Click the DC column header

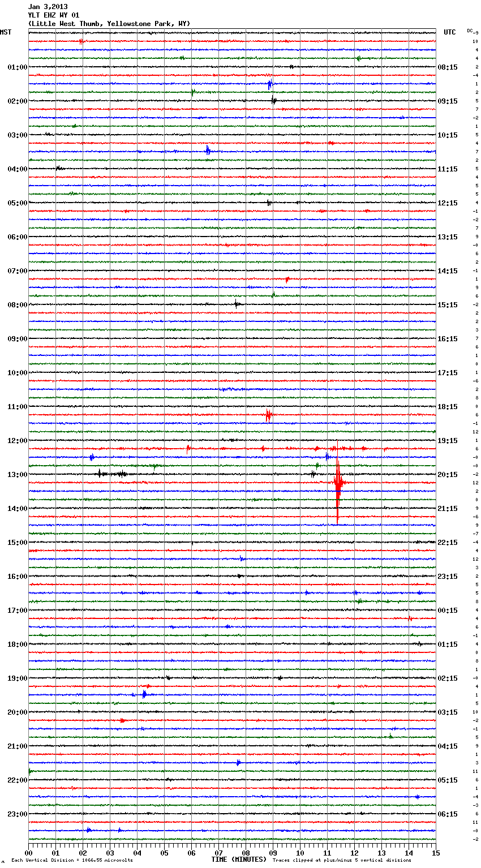coord(470,31)
